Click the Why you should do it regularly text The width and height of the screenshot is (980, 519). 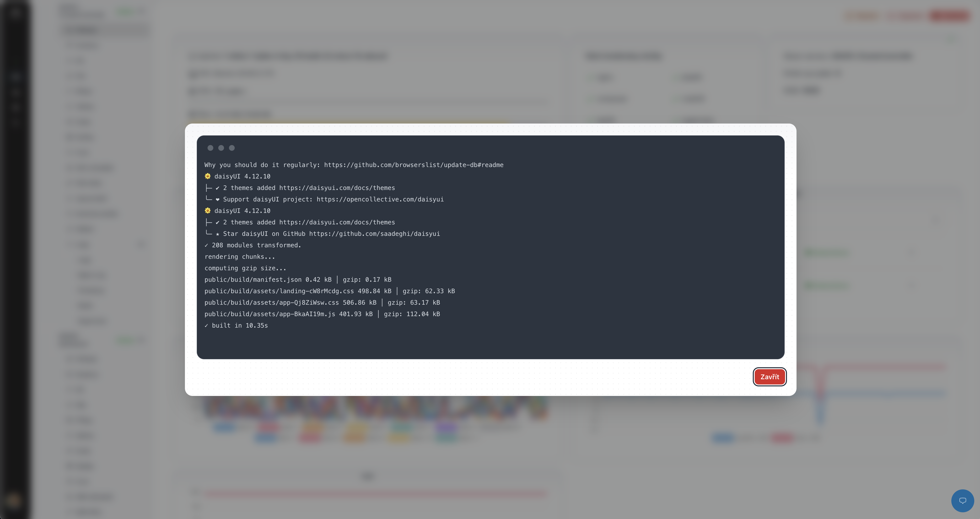(x=262, y=165)
